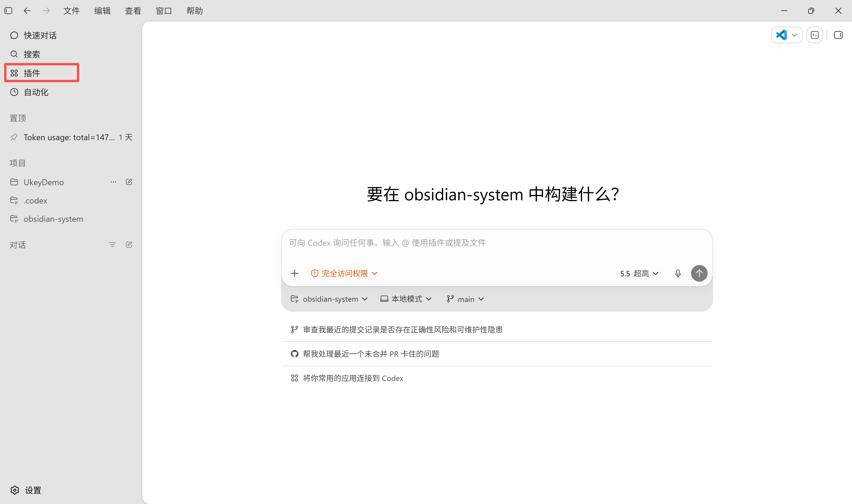Open pinned Token usage conversation
Image resolution: width=852 pixels, height=504 pixels.
pyautogui.click(x=71, y=137)
